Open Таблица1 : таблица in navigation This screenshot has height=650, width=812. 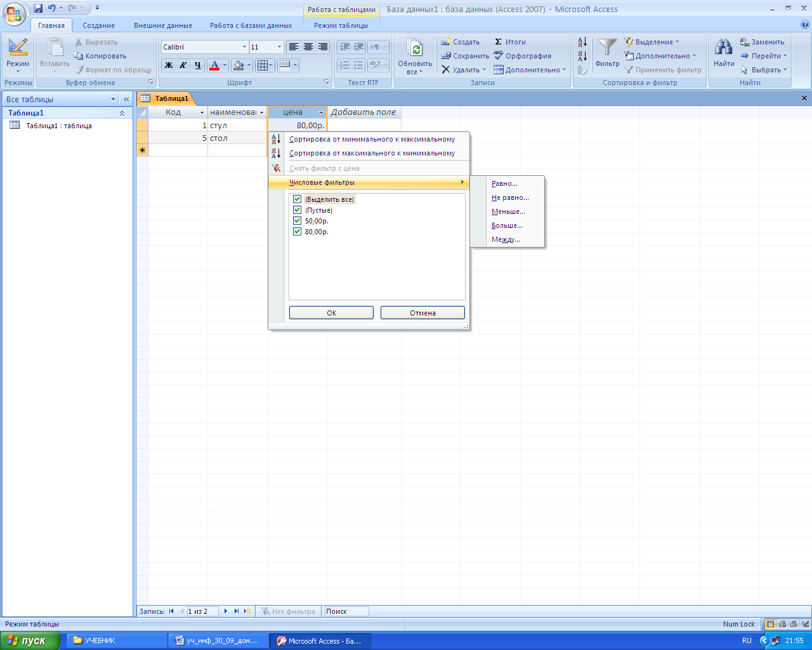(x=58, y=126)
